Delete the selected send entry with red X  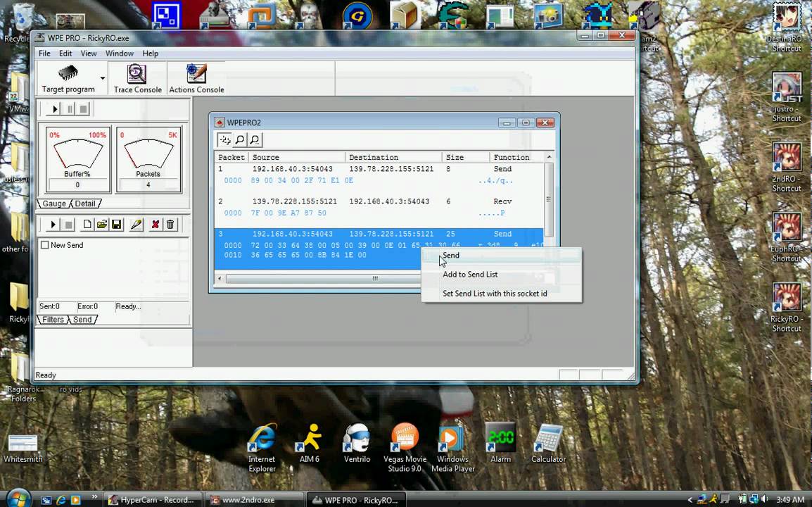pos(155,225)
